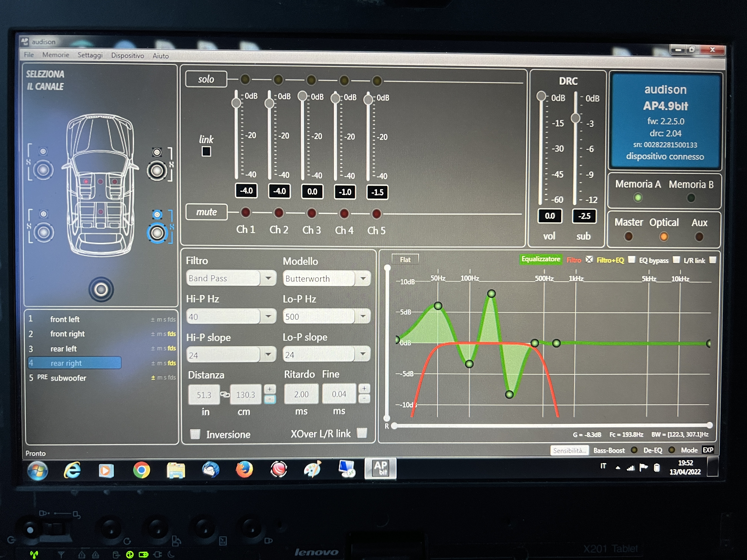This screenshot has width=747, height=560.
Task: Toggle solo for Ch 1
Action: (245, 80)
